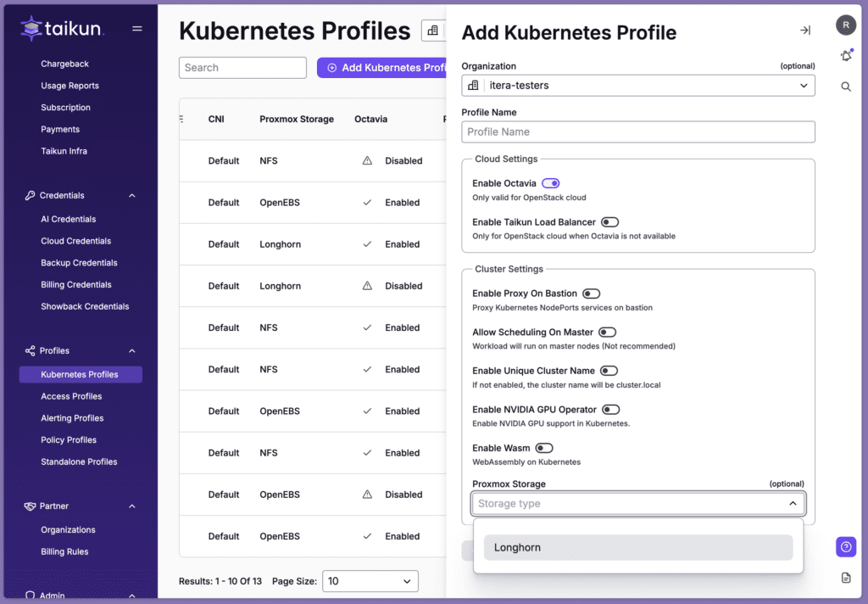Viewport: 868px width, 604px height.
Task: Open the notifications bell icon
Action: point(845,56)
